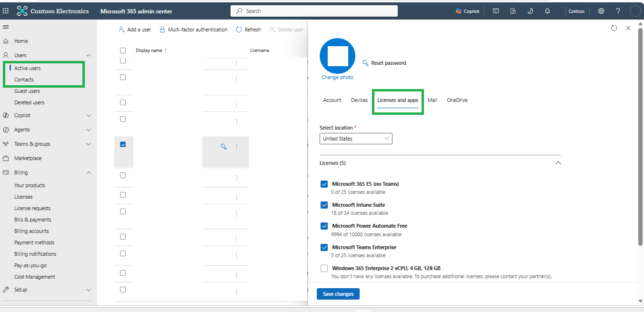Expand Teams & groups section
Image resolution: width=644 pixels, height=312 pixels.
(89, 144)
